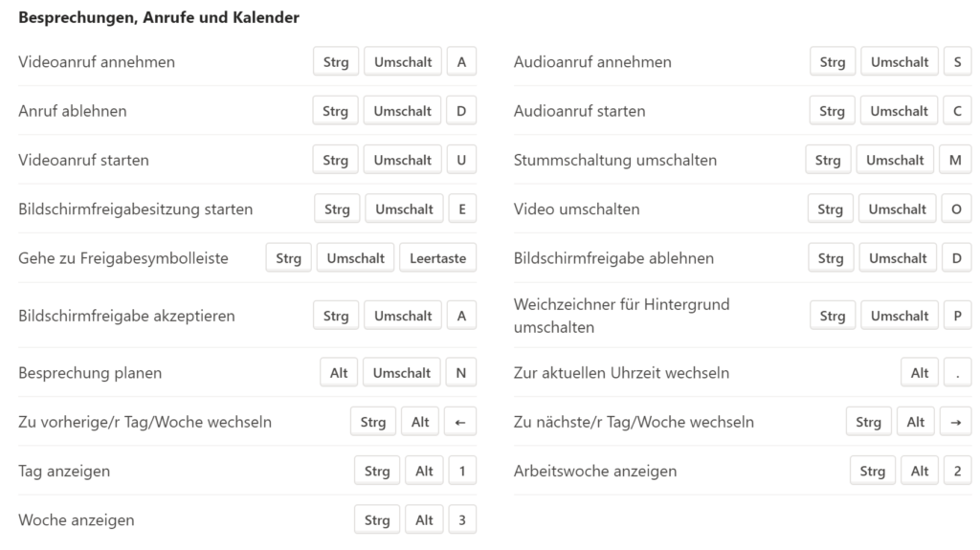Select the M key for Stummschaltung umschalten
980x550 pixels.
pos(956,160)
